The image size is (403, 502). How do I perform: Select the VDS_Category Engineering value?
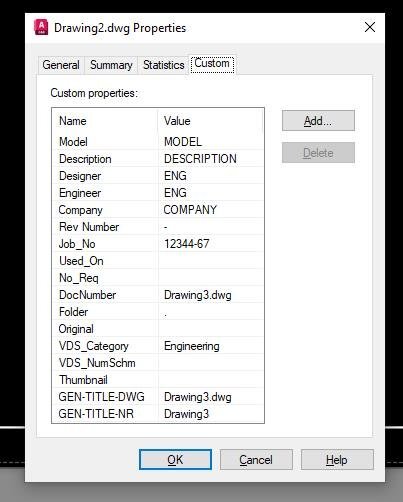coord(192,346)
